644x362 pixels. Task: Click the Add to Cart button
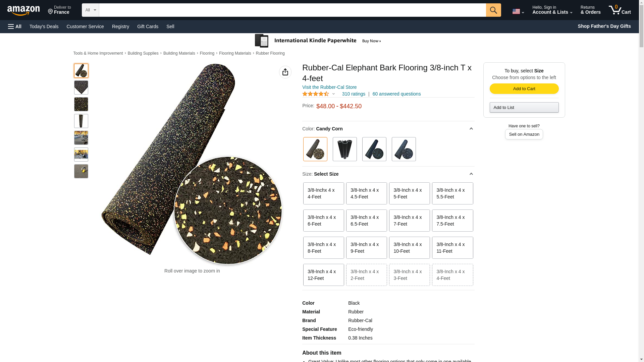pos(524,88)
